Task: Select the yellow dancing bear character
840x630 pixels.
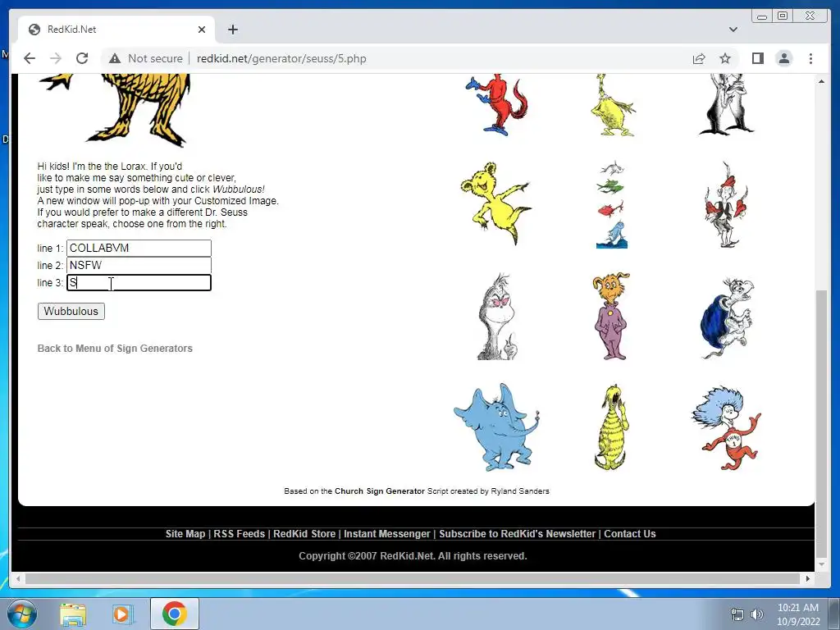Action: click(x=495, y=203)
